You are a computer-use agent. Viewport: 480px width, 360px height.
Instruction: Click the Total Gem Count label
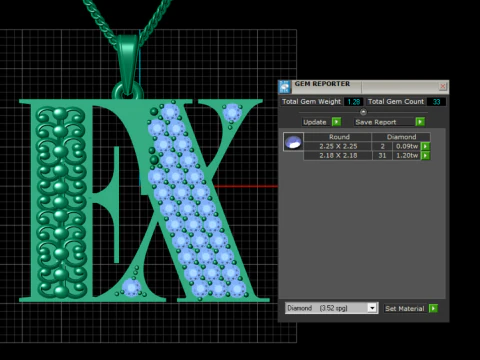point(396,102)
